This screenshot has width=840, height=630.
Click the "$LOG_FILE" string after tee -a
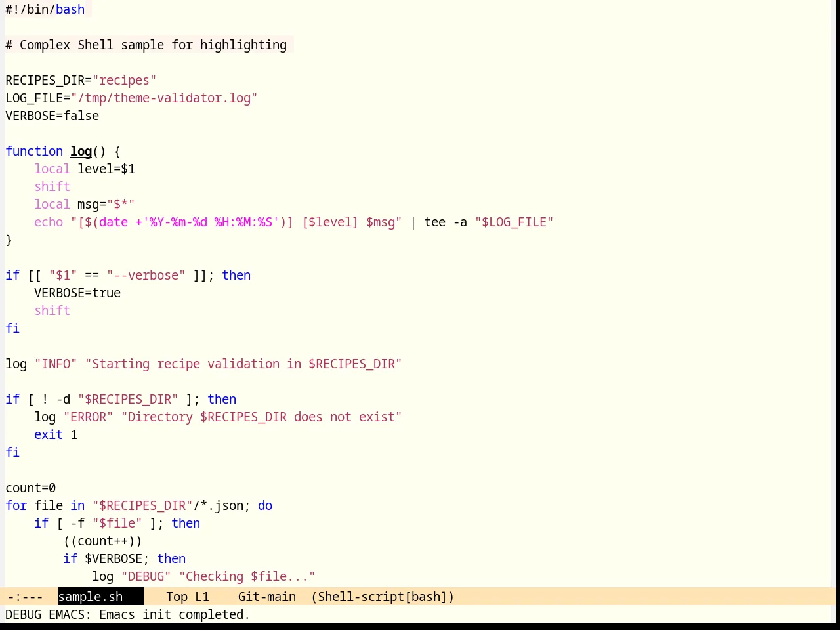[514, 222]
